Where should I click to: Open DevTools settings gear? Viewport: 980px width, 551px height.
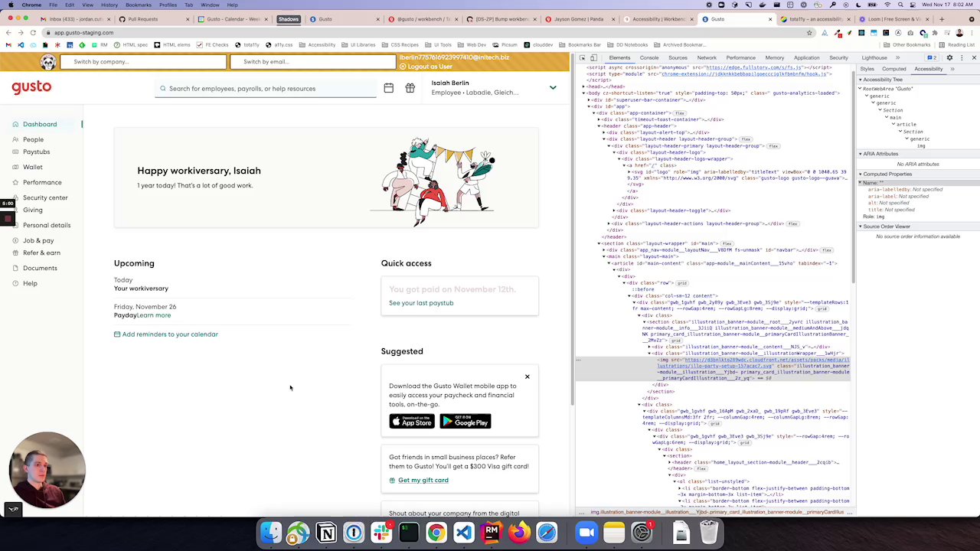coord(949,57)
